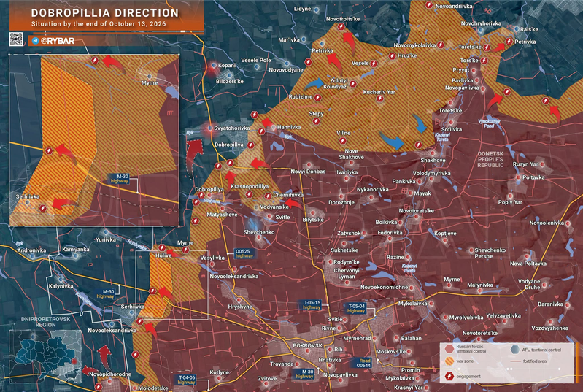Click the O0525 highway label
The image size is (583, 392).
[244, 253]
